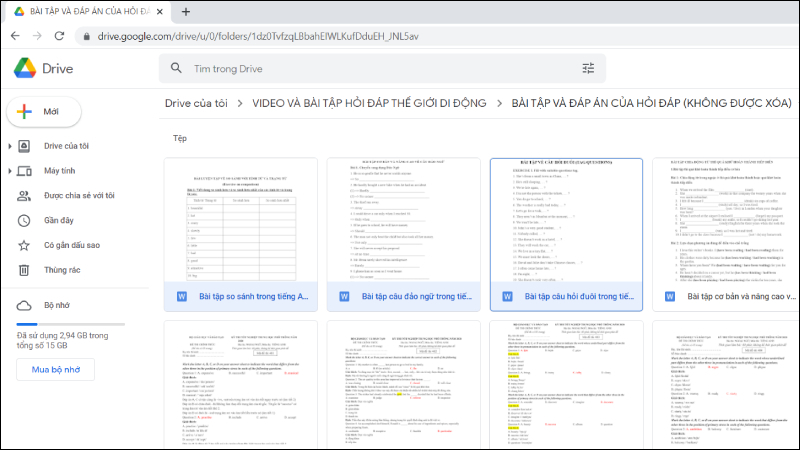Click BÀI TẬP VÀ ĐÁP ÁN CỦA HỎI ĐÁP breadcrumb

click(x=652, y=103)
